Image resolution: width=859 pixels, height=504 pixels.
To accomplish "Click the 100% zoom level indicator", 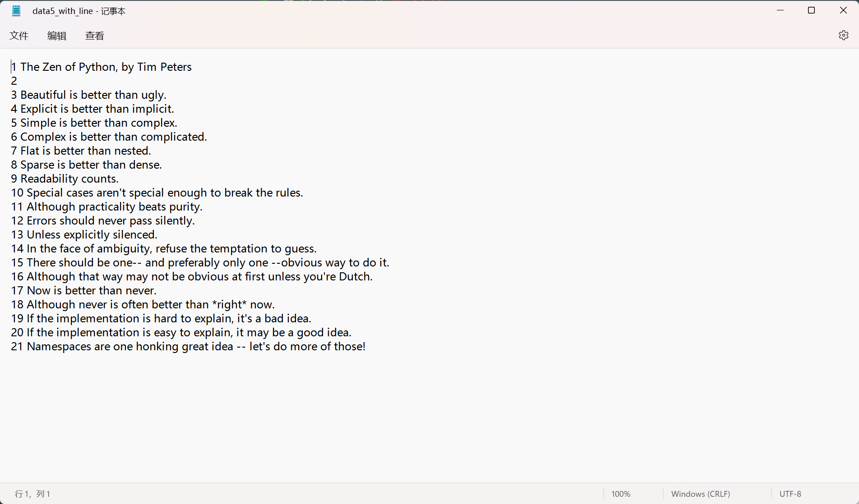I will click(x=620, y=494).
